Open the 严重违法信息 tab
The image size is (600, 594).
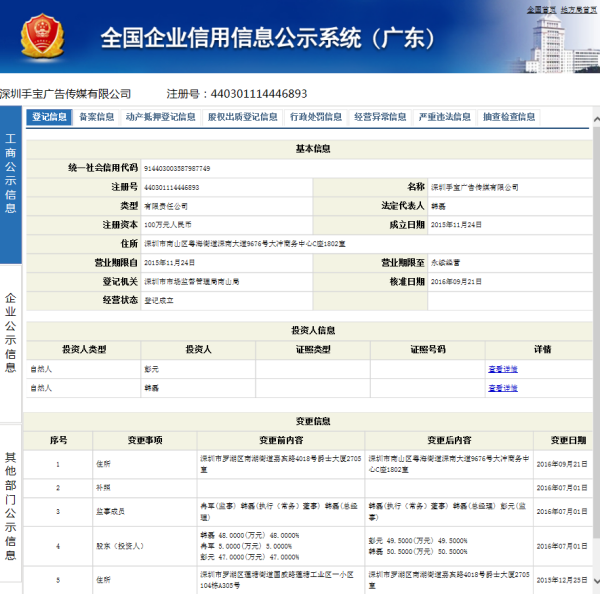(444, 117)
